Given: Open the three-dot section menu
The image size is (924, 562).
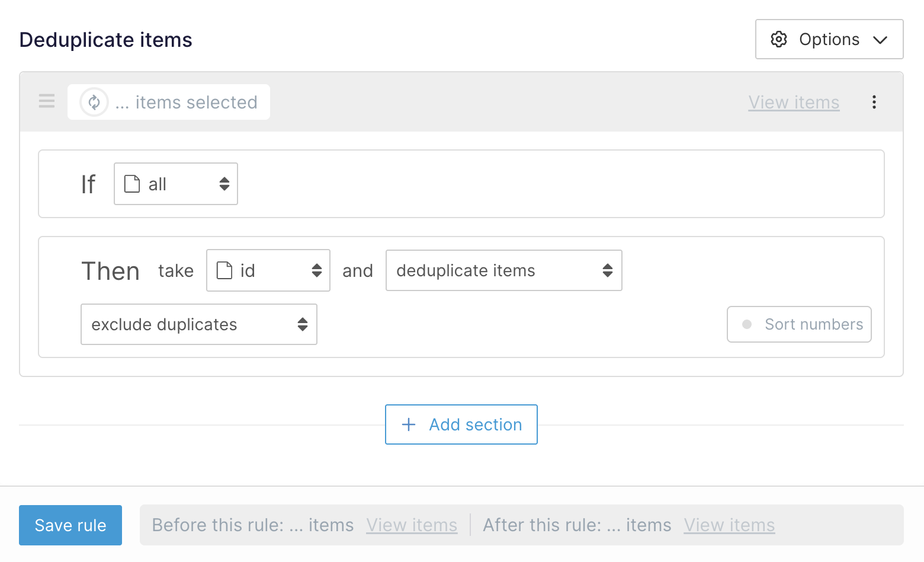Looking at the screenshot, I should pos(874,102).
